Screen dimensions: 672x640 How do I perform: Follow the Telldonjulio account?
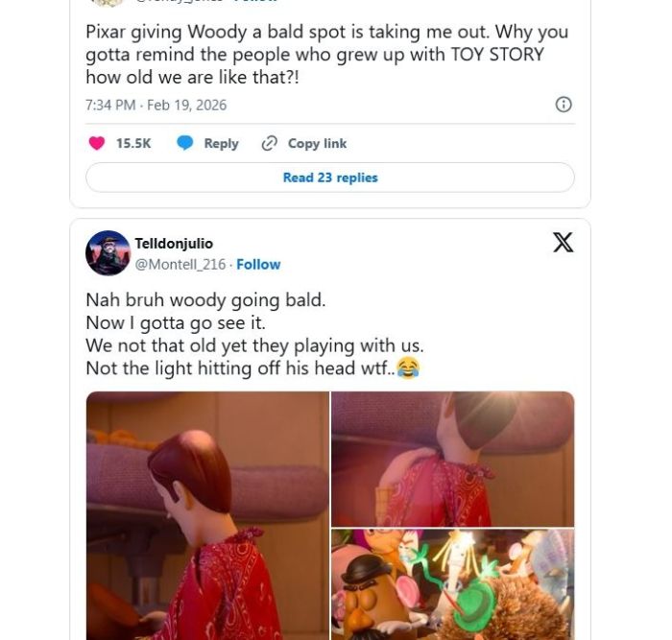pos(258,264)
